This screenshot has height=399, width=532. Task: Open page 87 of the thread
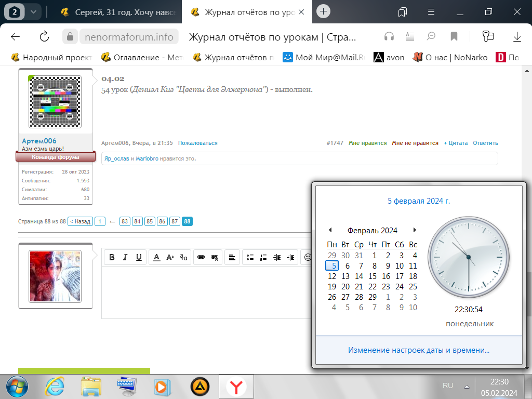tap(175, 221)
